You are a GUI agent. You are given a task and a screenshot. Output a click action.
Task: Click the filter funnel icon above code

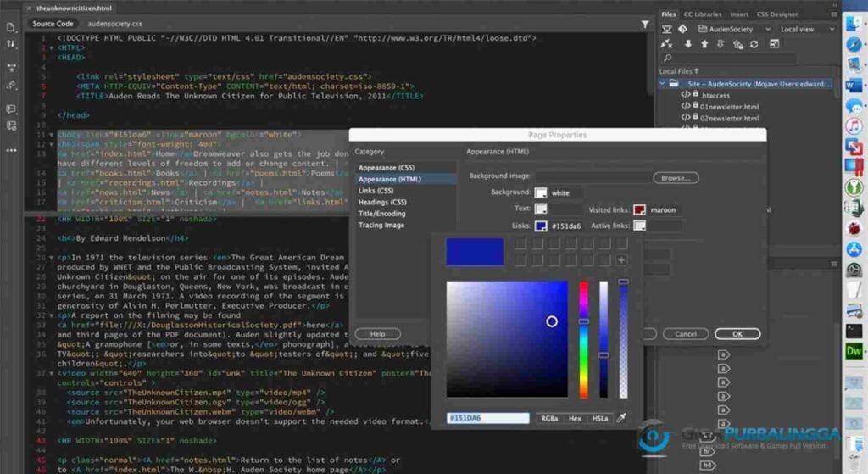pos(645,24)
